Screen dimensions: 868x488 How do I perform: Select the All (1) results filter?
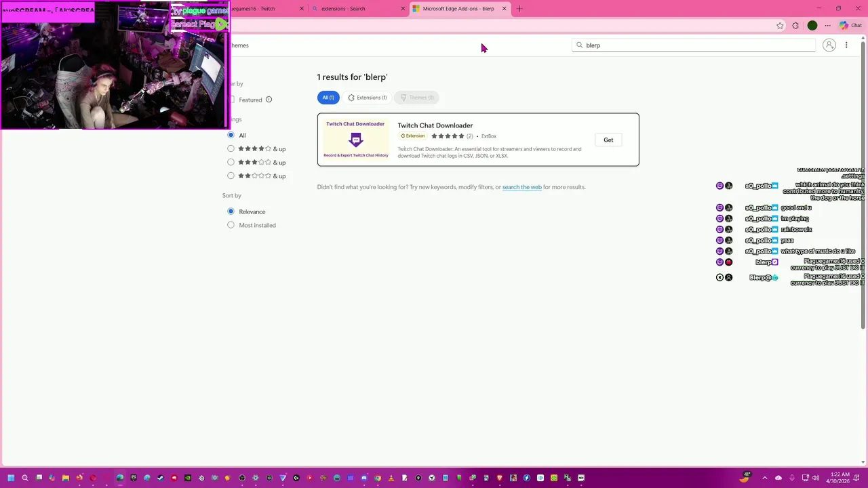328,98
